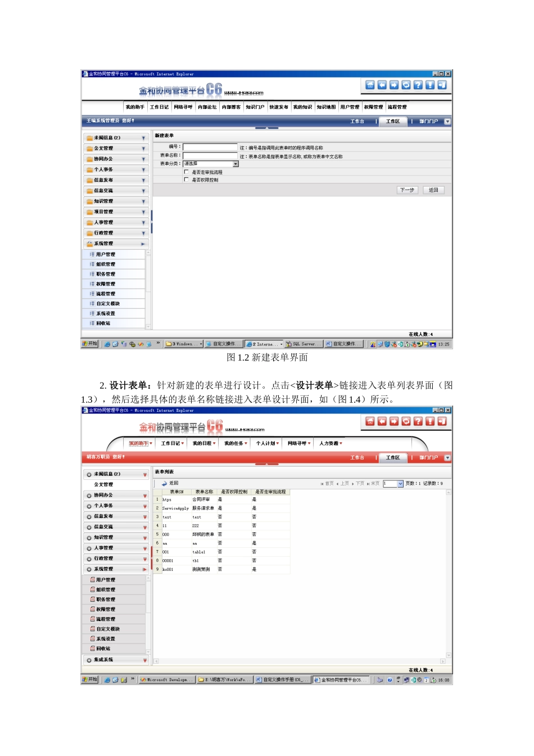Expand 未阅信息 (2) arrow in 新建表单 sidebar
The width and height of the screenshot is (534, 756).
click(143, 138)
